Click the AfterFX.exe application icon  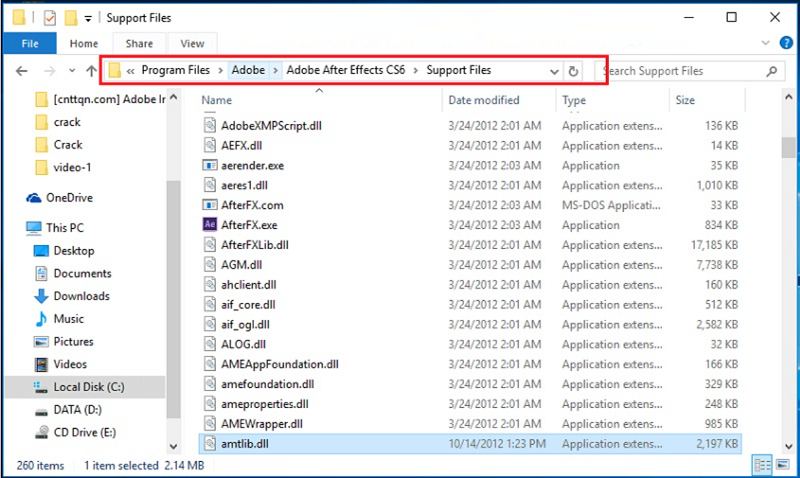(210, 225)
